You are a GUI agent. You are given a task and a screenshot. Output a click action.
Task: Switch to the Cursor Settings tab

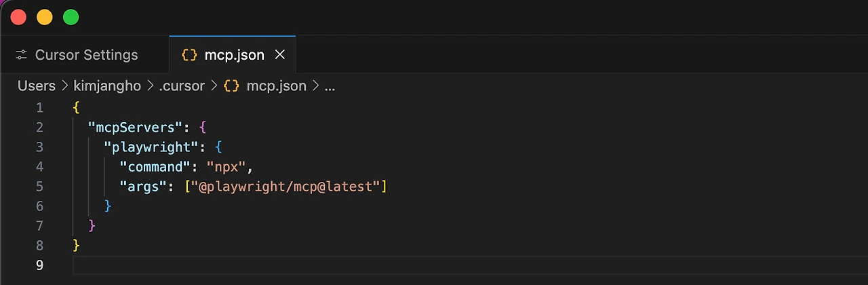tap(86, 55)
